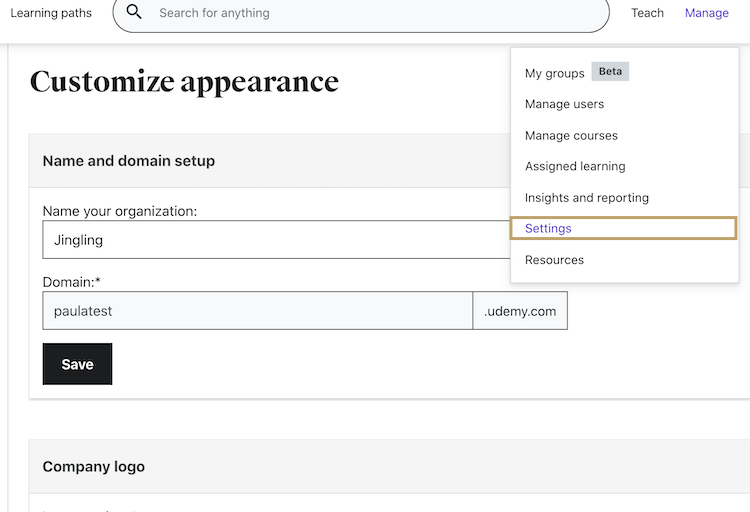Select Manage users in the menu
750x512 pixels.
tap(564, 104)
